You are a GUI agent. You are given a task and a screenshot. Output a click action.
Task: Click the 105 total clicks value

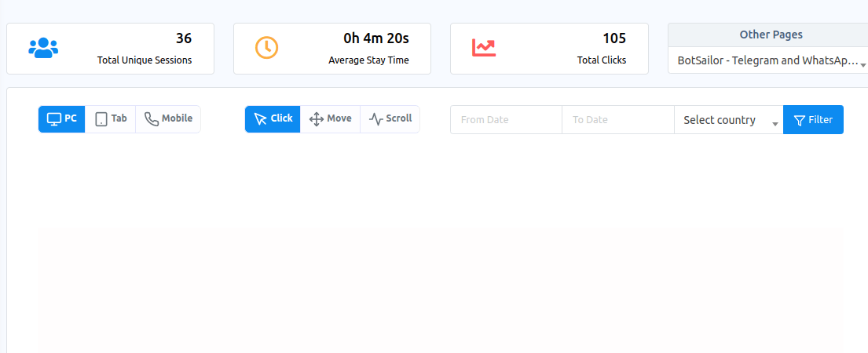click(x=613, y=38)
